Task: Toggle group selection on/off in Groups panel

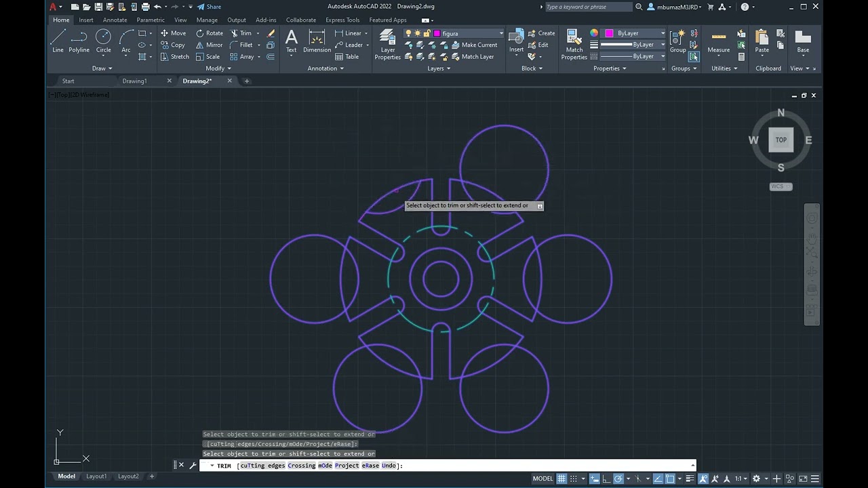Action: (694, 57)
